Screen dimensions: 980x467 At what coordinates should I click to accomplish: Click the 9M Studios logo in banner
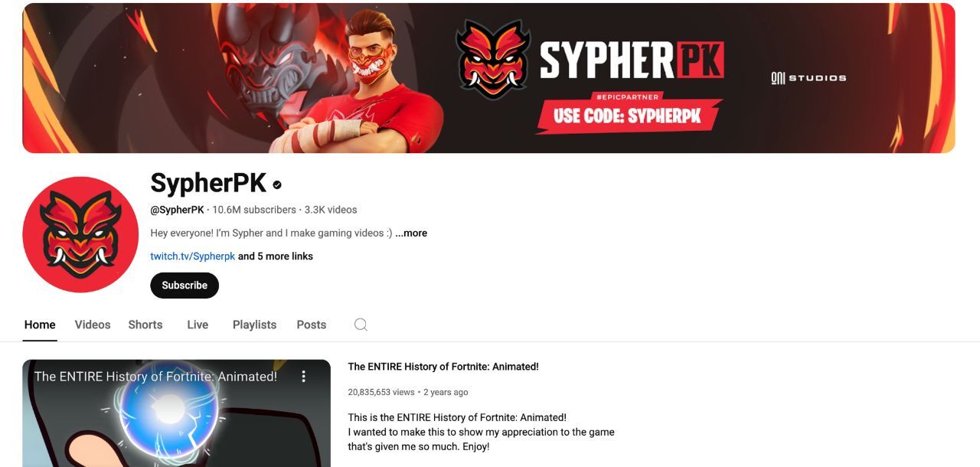(x=808, y=77)
